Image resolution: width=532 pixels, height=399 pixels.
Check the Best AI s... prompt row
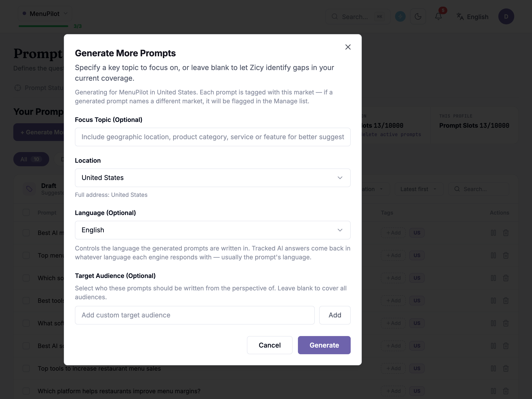(x=26, y=346)
